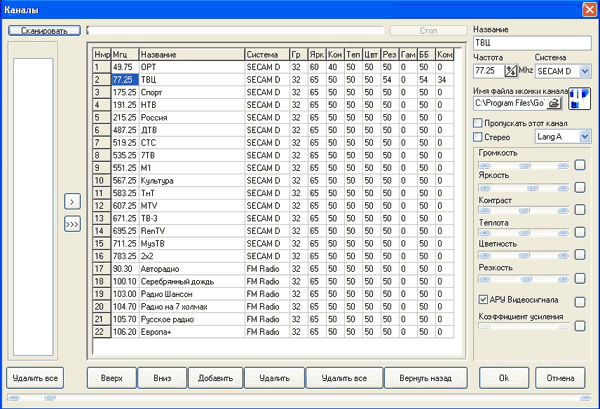600x409 pixels.
Task: Select the MTV channel row
Action: (x=273, y=206)
